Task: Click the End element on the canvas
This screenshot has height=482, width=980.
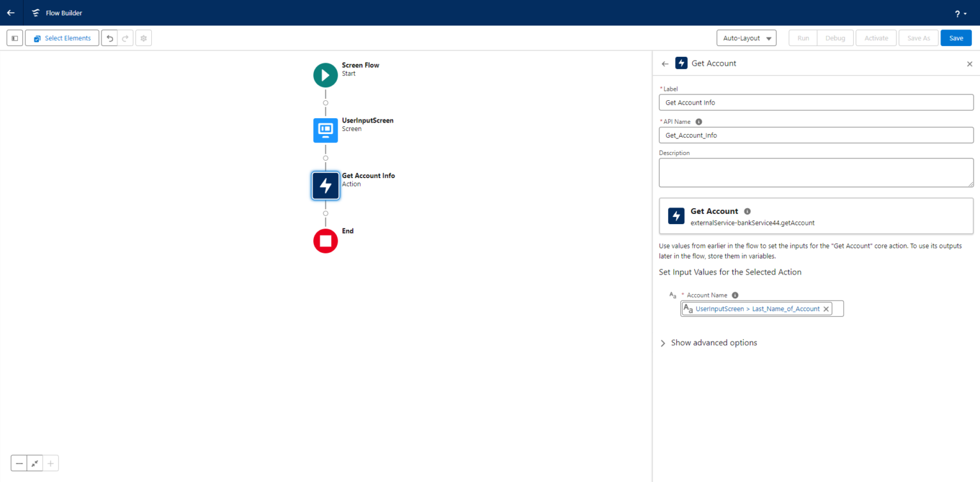Action: [325, 241]
